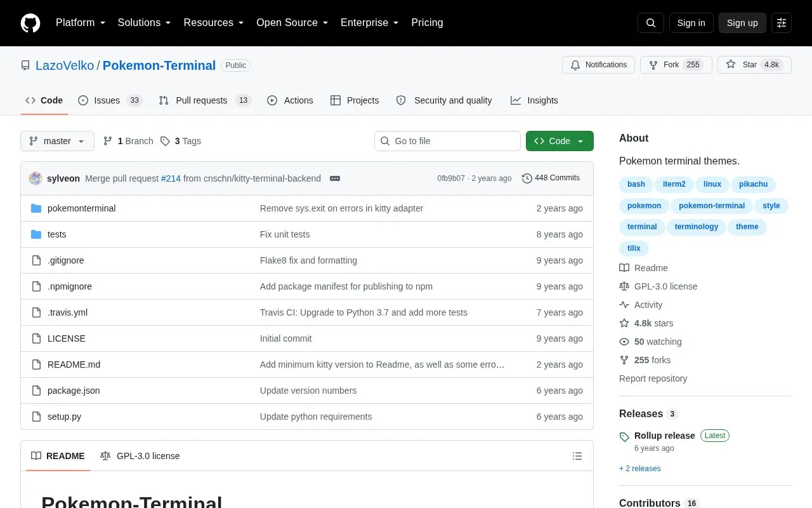Open the GitHub home logo
The width and height of the screenshot is (812, 508).
point(30,23)
